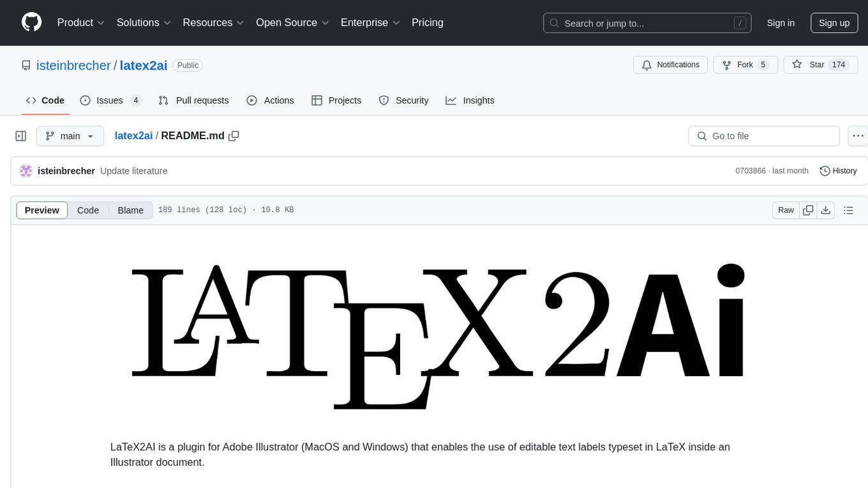Expand the Product menu
This screenshot has width=868, height=488.
pyautogui.click(x=81, y=22)
